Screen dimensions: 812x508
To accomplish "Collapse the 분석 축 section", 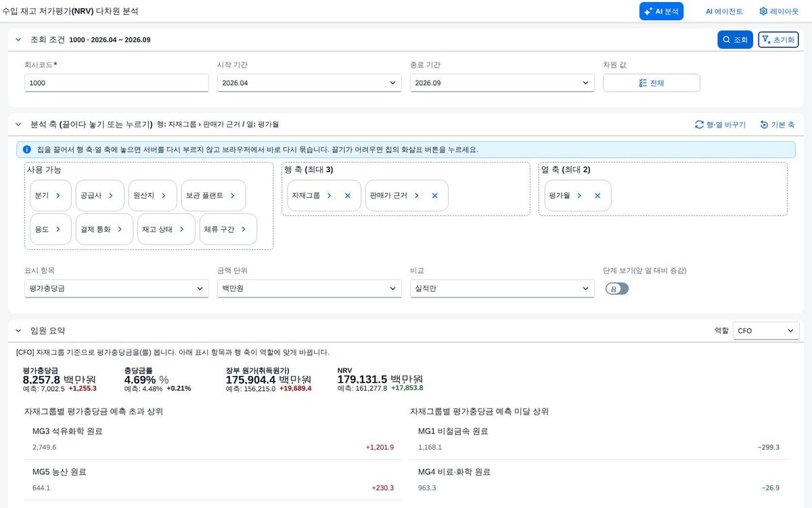I will click(18, 125).
